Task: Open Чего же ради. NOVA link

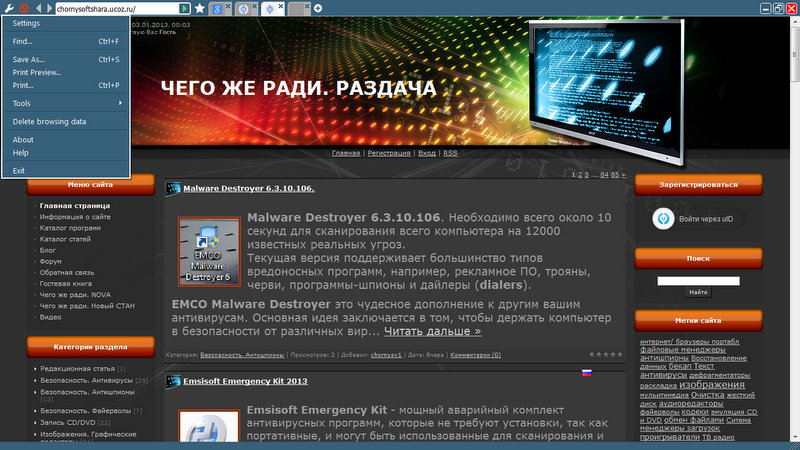Action: 75,295
